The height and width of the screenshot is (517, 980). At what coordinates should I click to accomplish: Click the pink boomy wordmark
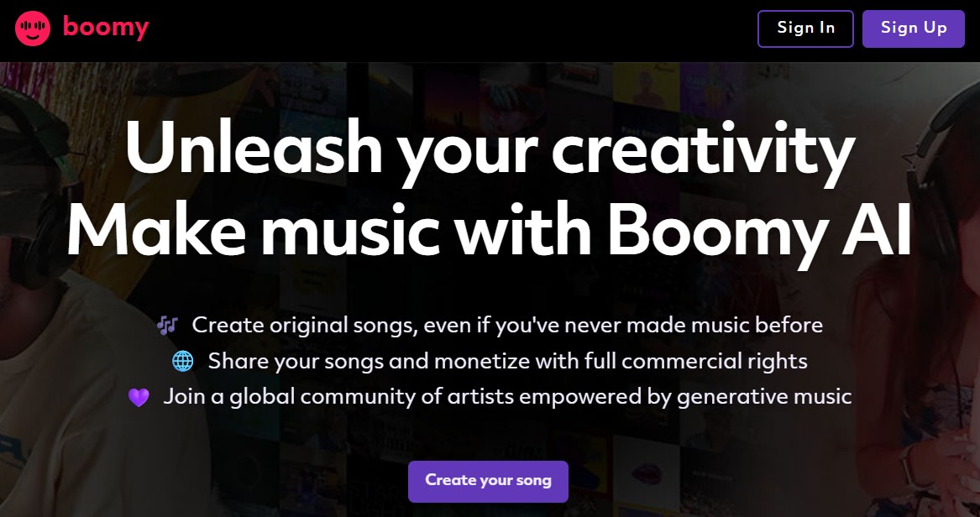coord(106,28)
